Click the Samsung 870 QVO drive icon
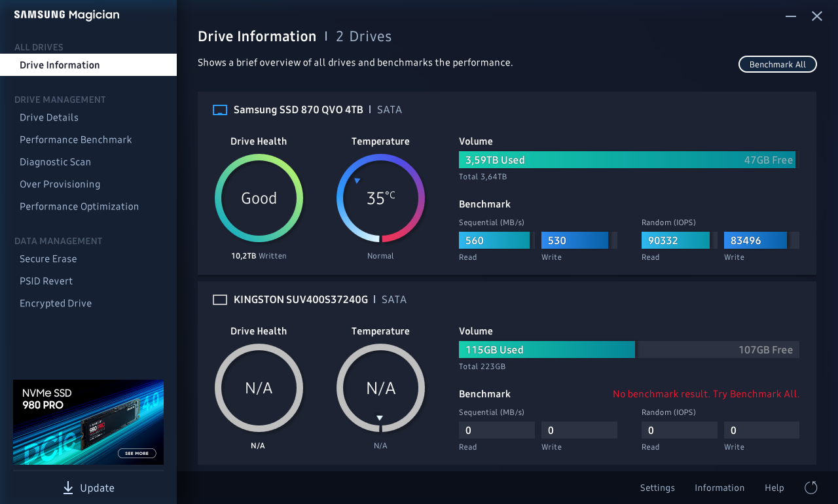838x504 pixels. pyautogui.click(x=220, y=110)
